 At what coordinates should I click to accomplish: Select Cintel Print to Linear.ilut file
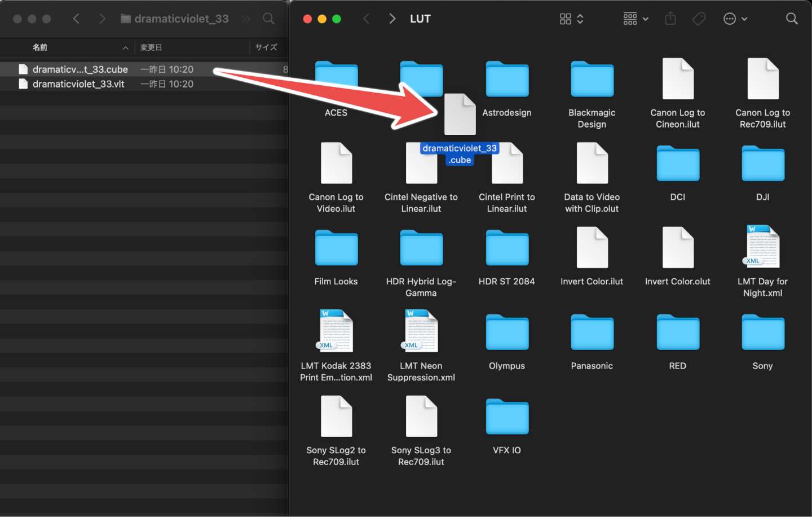click(x=507, y=163)
